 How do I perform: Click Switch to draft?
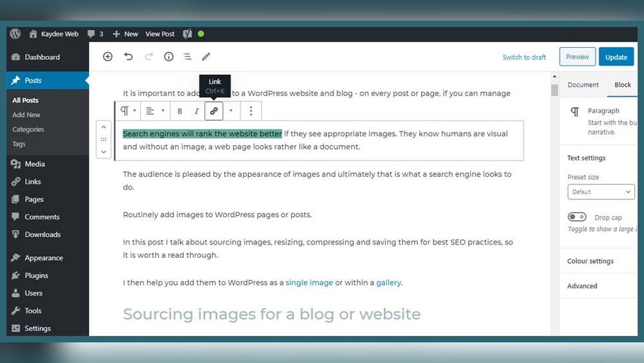(x=524, y=57)
